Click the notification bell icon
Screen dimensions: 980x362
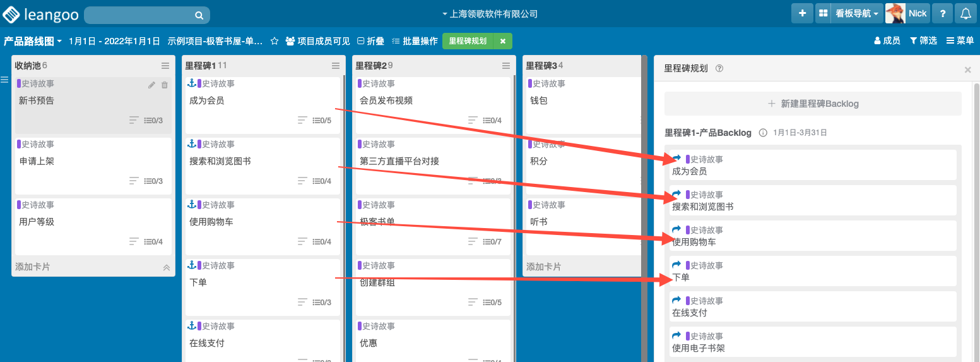point(965,13)
